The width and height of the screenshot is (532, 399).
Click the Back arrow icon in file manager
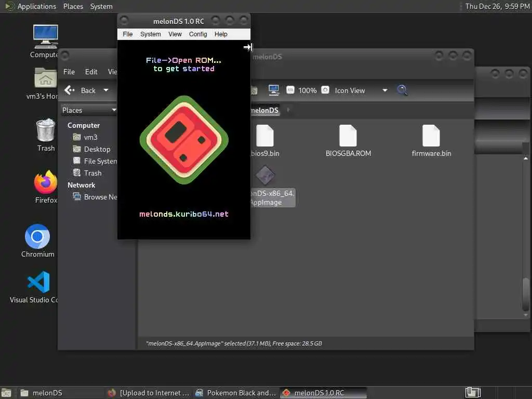pos(69,90)
